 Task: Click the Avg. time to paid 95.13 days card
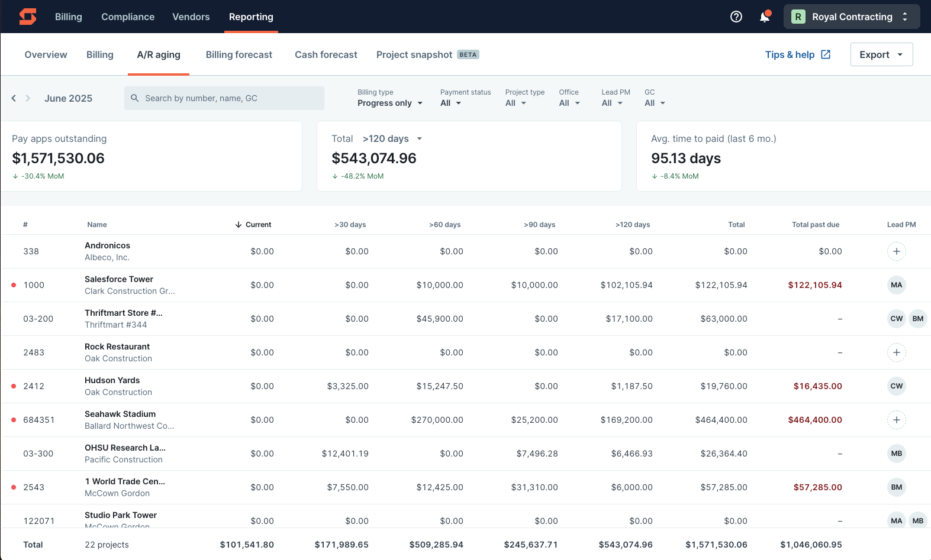pyautogui.click(x=784, y=156)
